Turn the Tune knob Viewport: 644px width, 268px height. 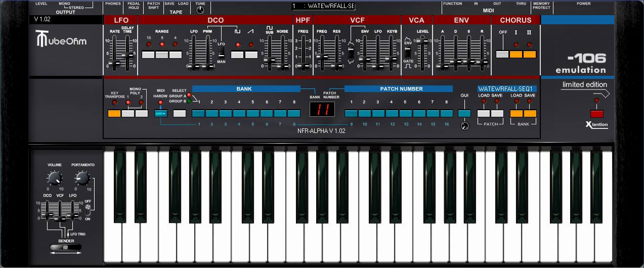tap(201, 10)
